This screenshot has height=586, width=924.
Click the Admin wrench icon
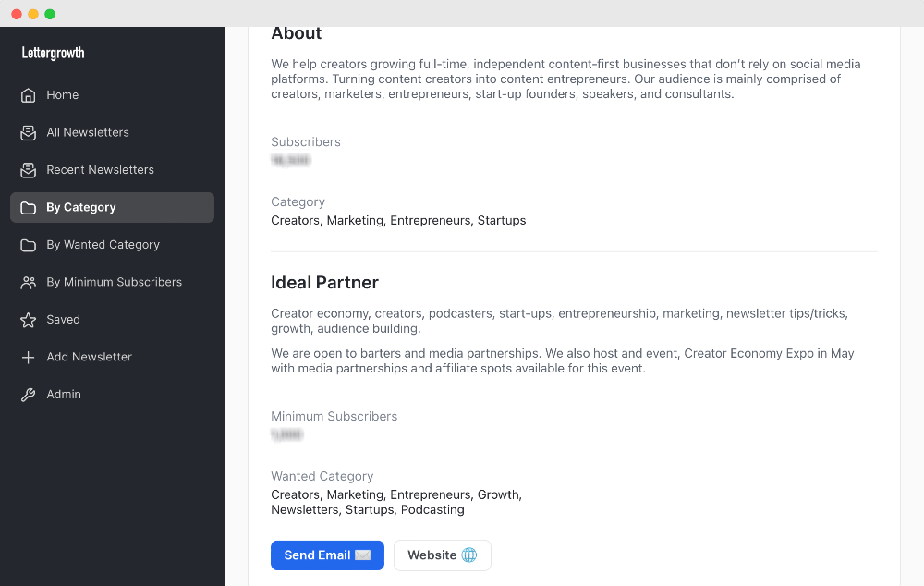29,395
